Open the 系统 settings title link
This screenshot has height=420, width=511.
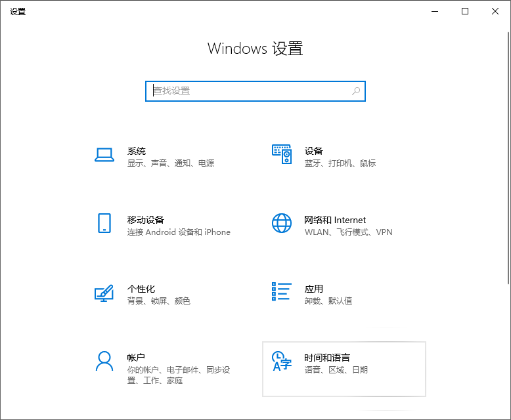(x=137, y=151)
